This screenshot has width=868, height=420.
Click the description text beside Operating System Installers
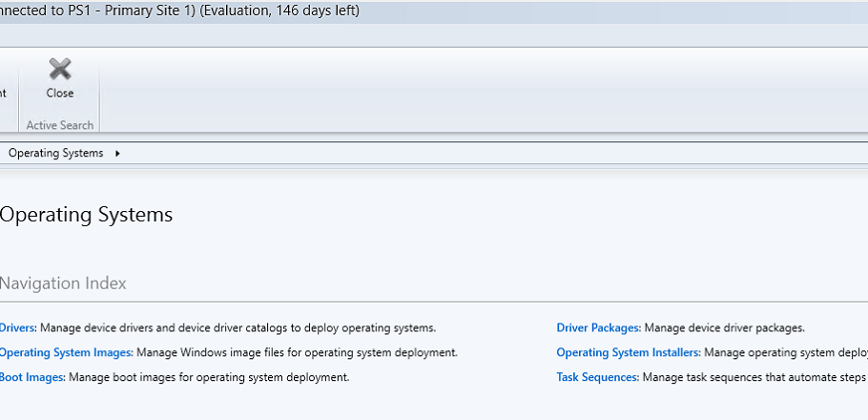785,352
